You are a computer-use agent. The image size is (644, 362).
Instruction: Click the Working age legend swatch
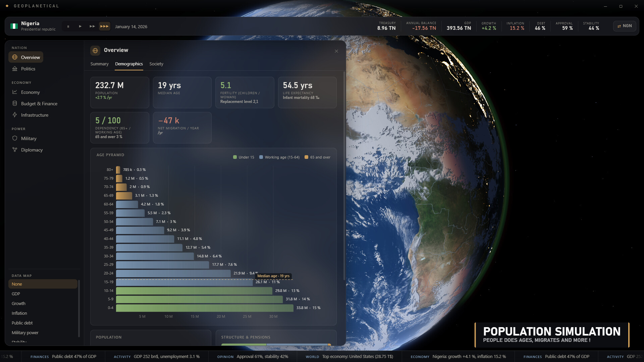click(x=261, y=157)
